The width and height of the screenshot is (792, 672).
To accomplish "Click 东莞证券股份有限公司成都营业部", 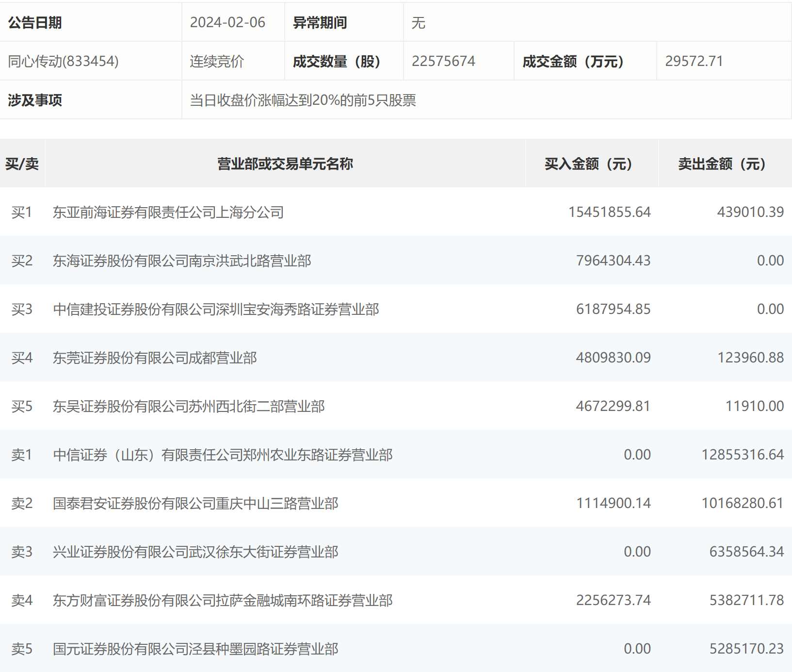I will (155, 358).
